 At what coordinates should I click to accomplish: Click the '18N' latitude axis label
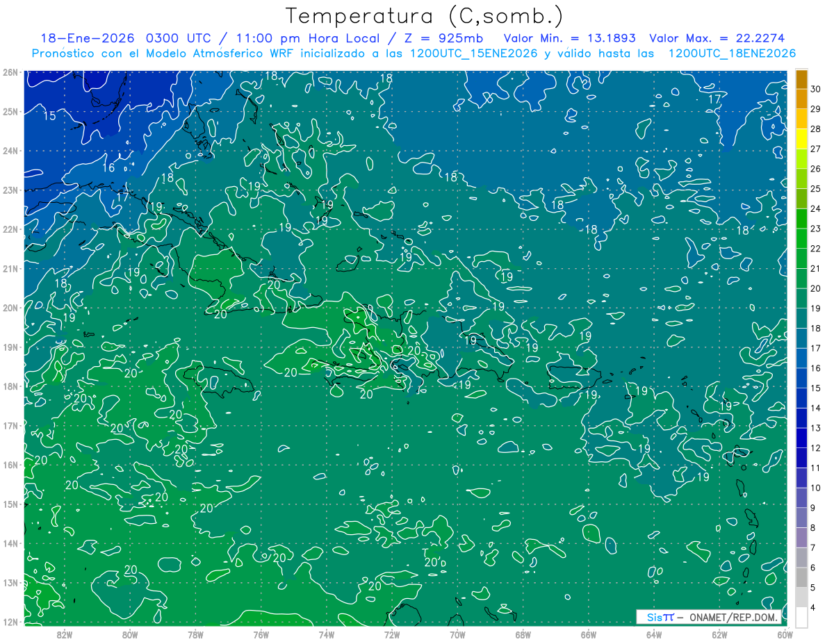tap(10, 386)
